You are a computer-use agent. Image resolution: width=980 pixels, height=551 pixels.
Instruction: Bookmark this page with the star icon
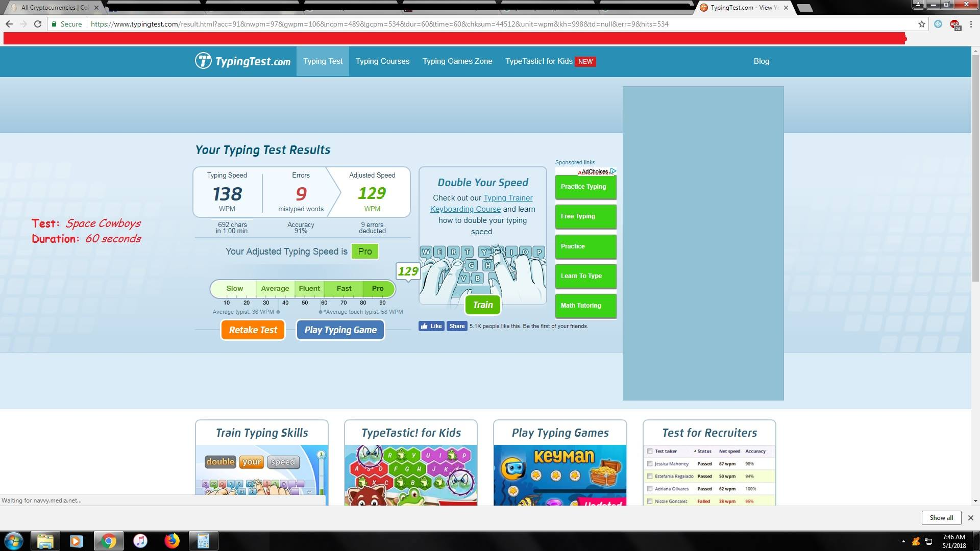pyautogui.click(x=921, y=24)
